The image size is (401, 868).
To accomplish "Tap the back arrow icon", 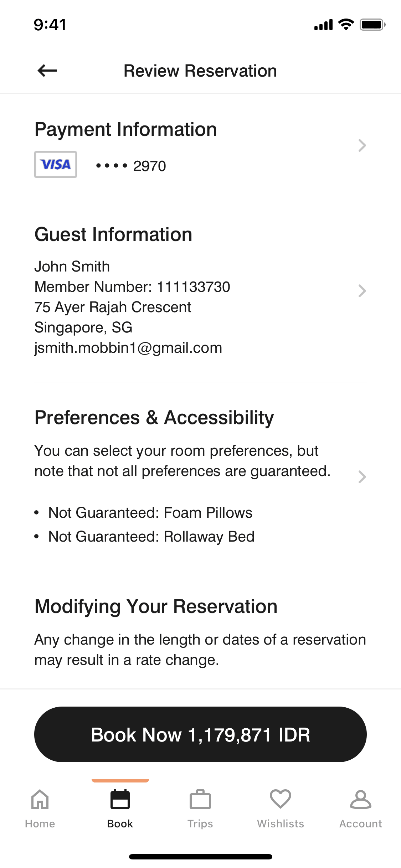I will (47, 71).
